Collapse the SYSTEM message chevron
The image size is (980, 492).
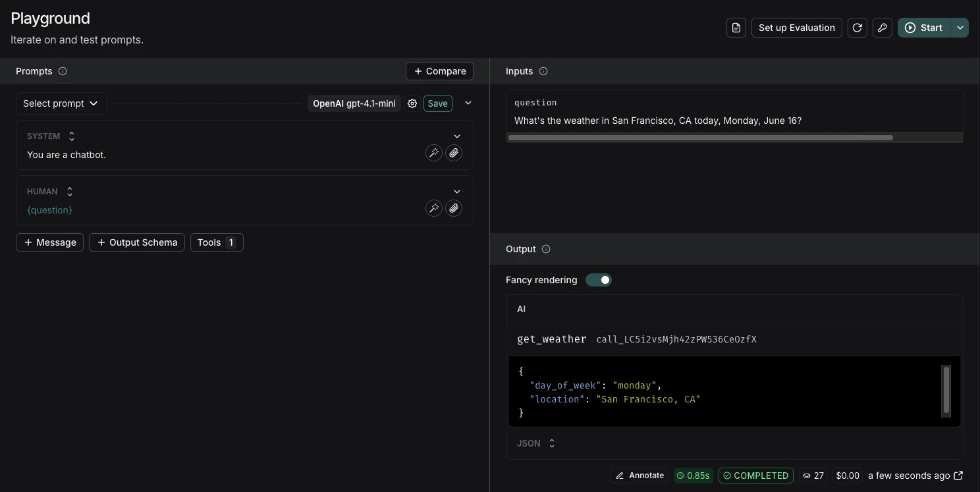point(457,136)
